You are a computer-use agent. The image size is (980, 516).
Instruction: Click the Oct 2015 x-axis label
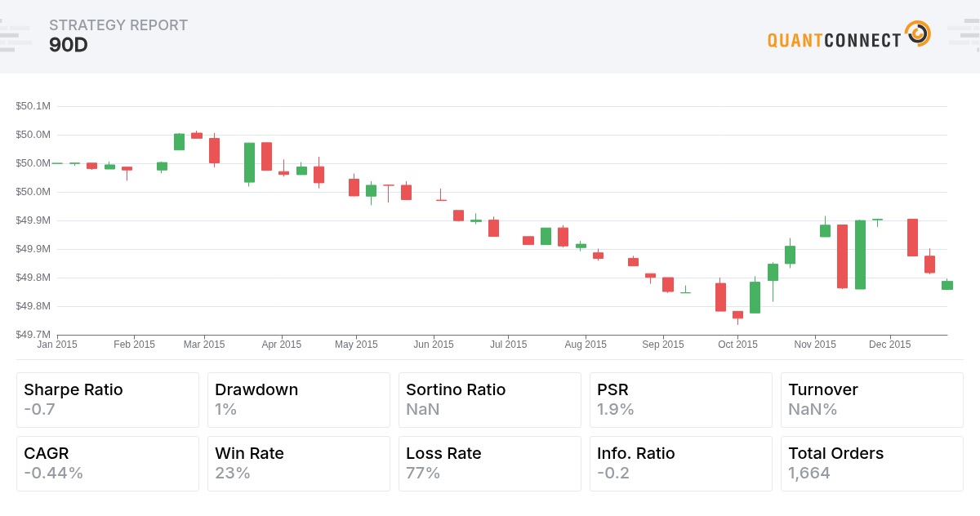tap(737, 345)
